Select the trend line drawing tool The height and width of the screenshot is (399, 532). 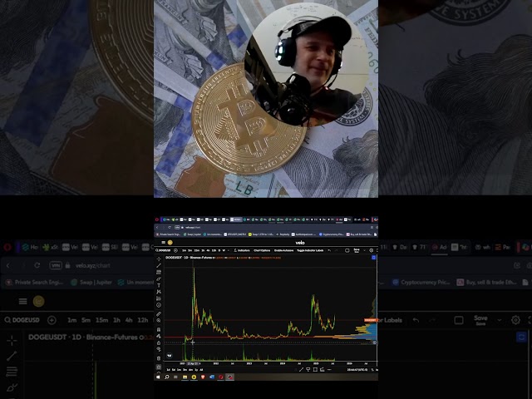tap(158, 265)
